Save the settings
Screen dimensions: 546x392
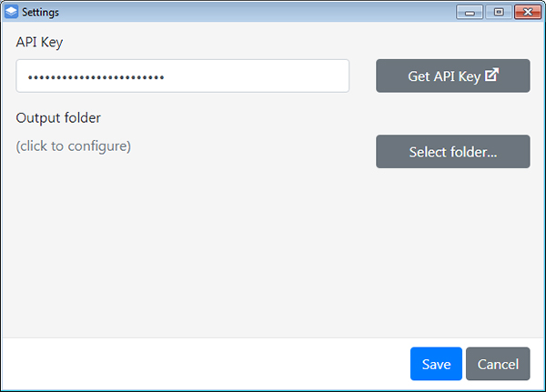coord(436,364)
